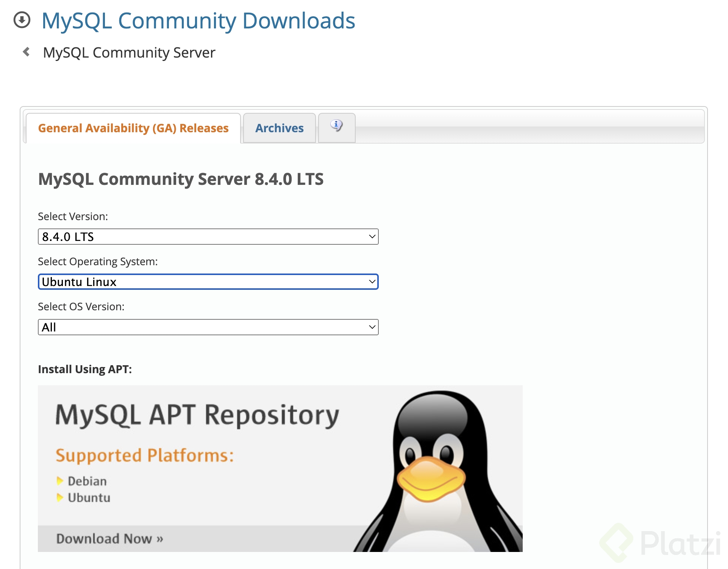This screenshot has width=728, height=569.
Task: Click the Supported Platforms heading in banner
Action: point(145,455)
